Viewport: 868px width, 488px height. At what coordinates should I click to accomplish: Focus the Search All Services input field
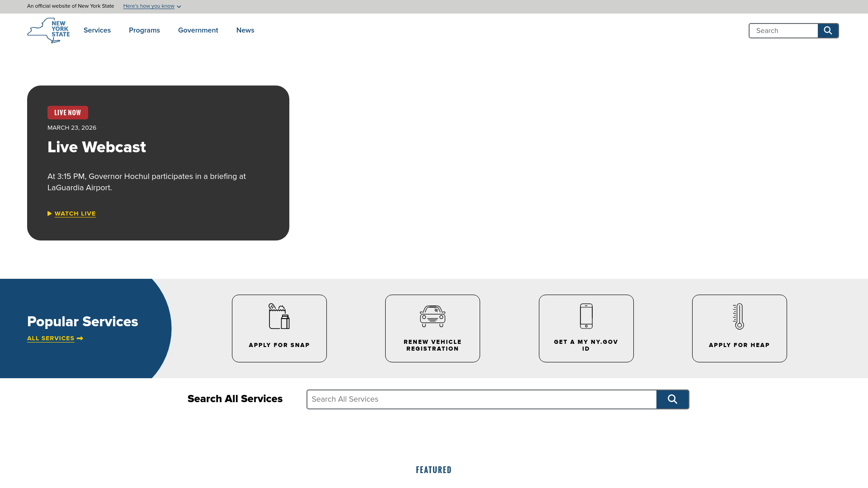point(481,399)
